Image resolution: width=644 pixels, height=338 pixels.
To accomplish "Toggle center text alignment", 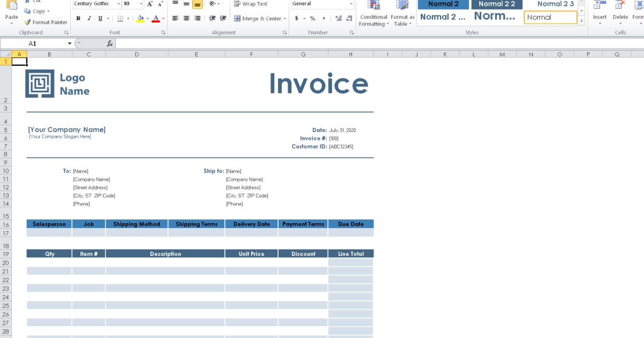I will (x=185, y=18).
